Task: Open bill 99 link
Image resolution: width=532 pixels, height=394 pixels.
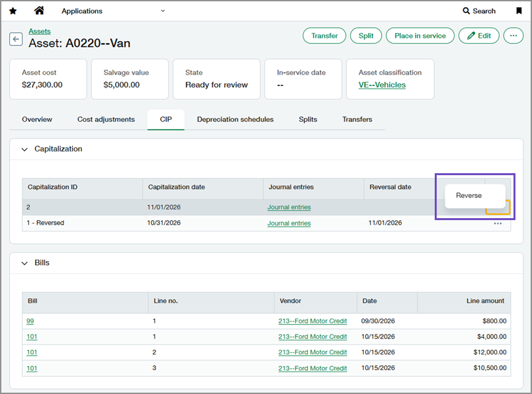Action: click(x=30, y=321)
